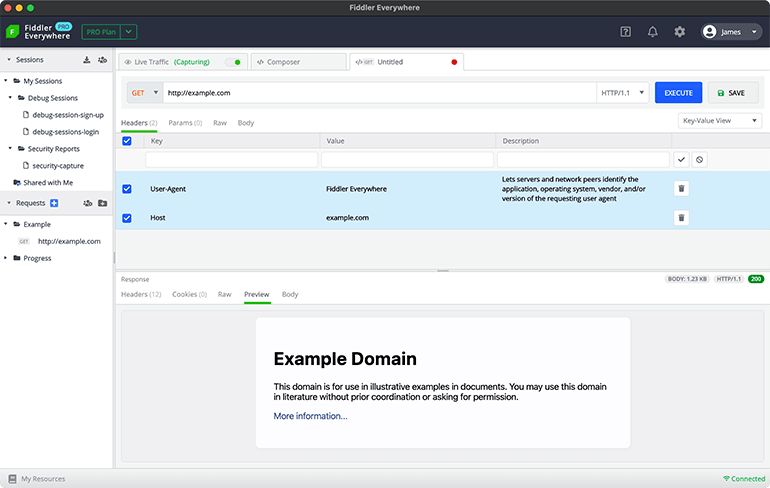
Task: Follow the More information... link
Action: click(310, 416)
